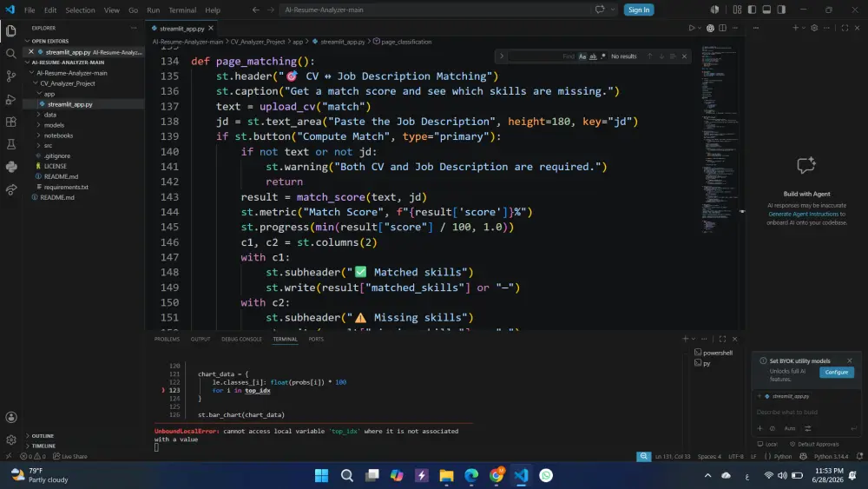Image resolution: width=868 pixels, height=489 pixels.
Task: Click the Sign In button
Action: [x=639, y=10]
